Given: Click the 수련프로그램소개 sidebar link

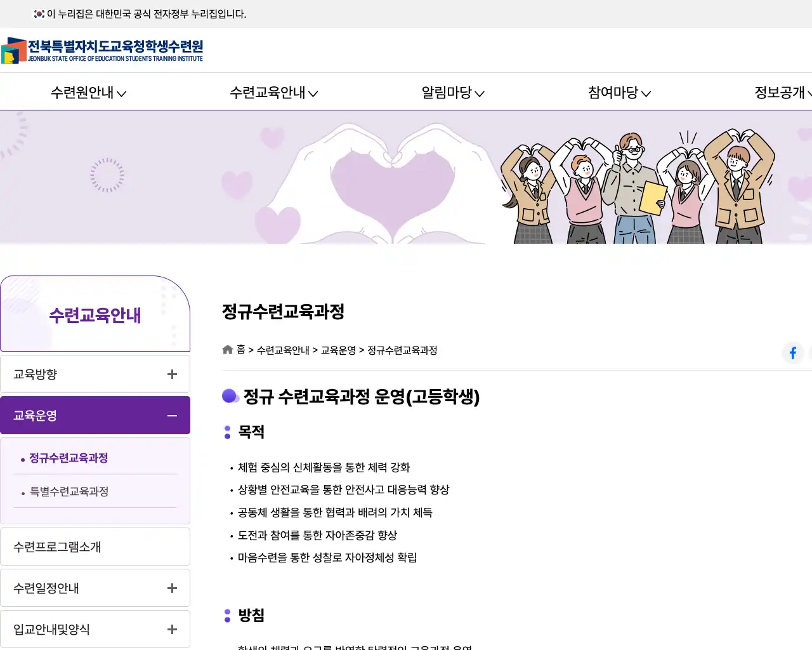Looking at the screenshot, I should click(x=58, y=546).
